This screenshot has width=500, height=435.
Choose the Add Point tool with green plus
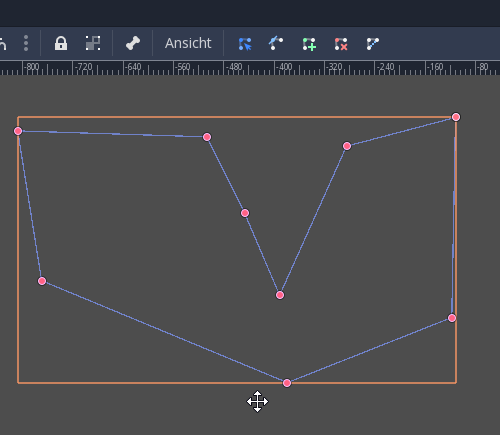coord(309,44)
